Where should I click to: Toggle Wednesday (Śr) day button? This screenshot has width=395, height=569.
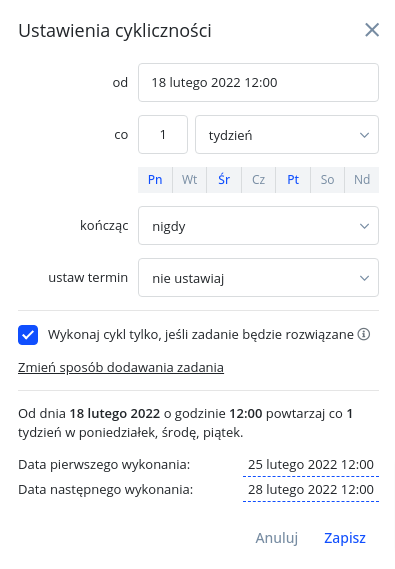tap(224, 180)
